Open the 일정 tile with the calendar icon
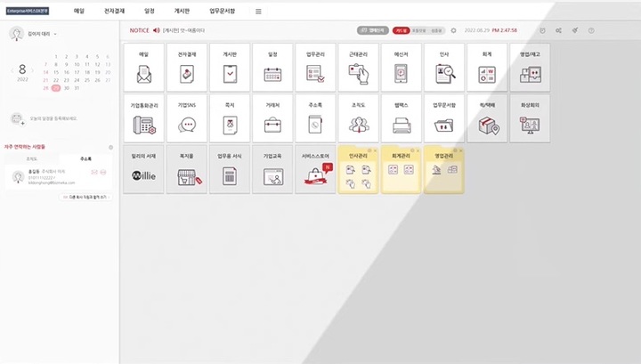 pos(272,68)
